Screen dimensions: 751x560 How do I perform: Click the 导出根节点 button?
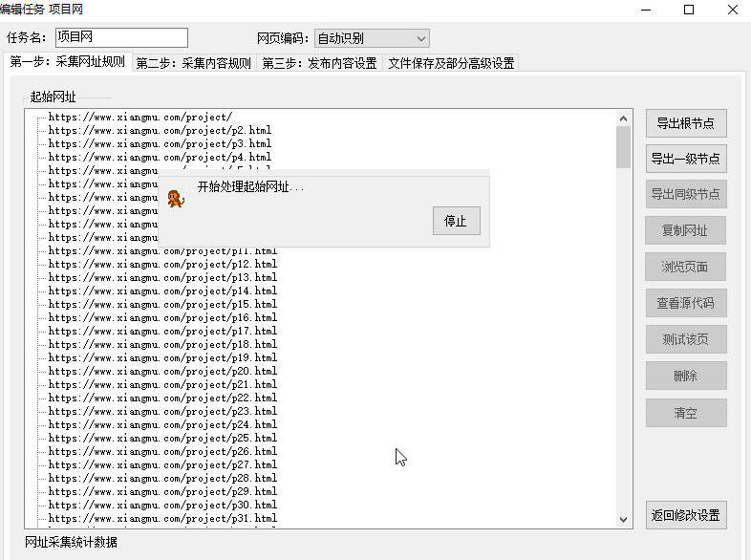click(686, 123)
